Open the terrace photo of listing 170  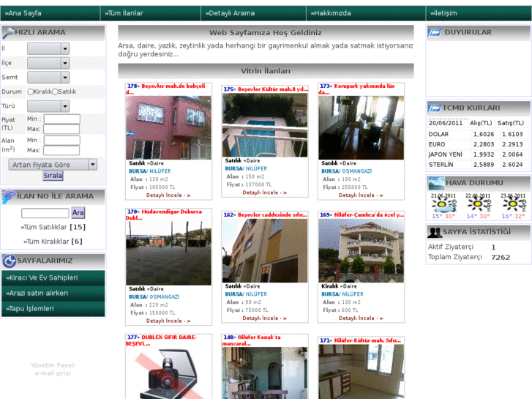[168, 253]
